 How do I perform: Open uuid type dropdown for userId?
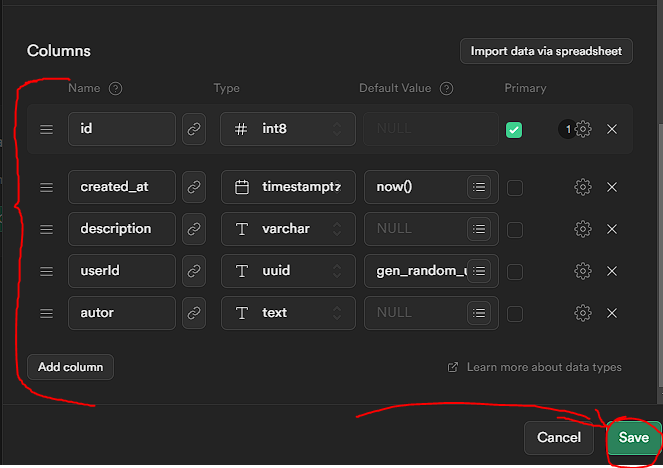coord(288,271)
